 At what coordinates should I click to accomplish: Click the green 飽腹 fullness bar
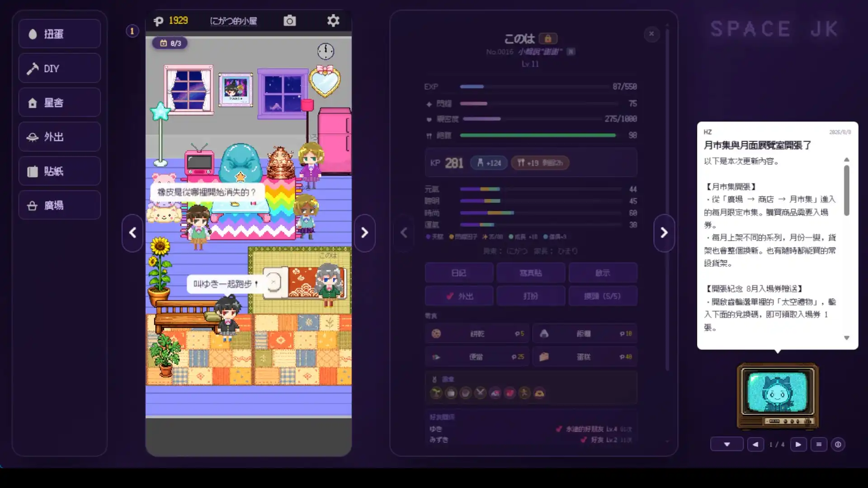click(538, 135)
